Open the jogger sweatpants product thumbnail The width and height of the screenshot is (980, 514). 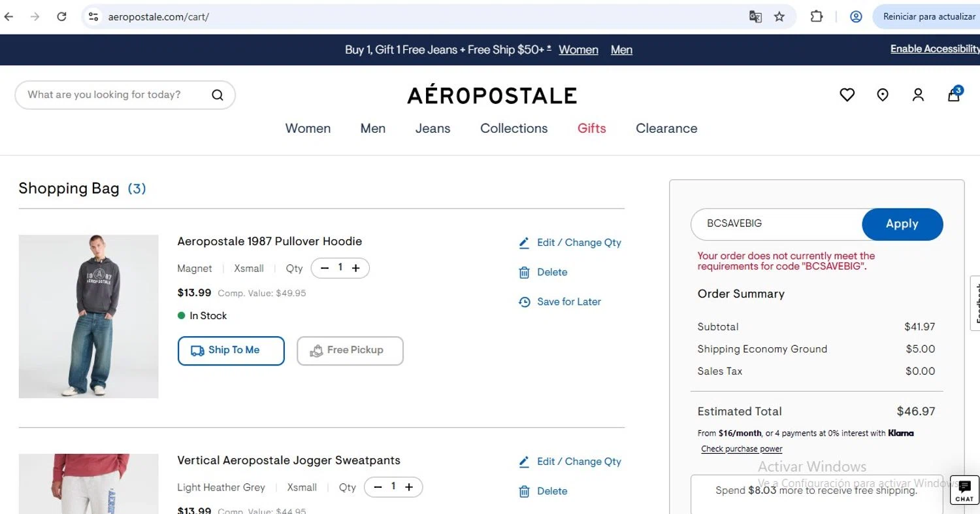click(x=89, y=484)
